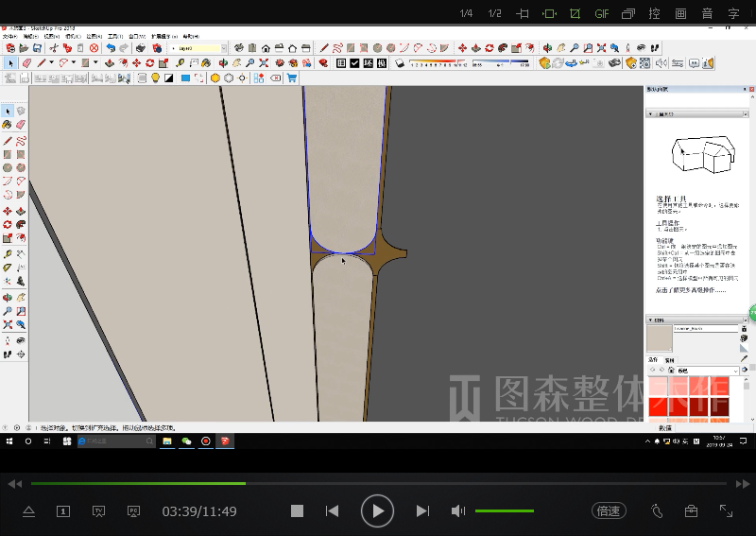Toggle the checkmark display-mode button in the toolbar
Screen dimensions: 756x536
(x=354, y=63)
